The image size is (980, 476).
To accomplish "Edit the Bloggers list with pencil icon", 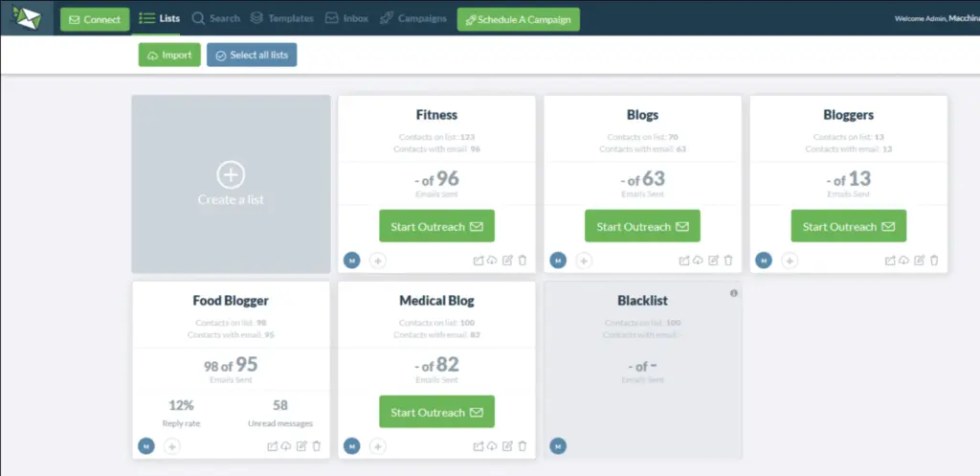I will [919, 261].
